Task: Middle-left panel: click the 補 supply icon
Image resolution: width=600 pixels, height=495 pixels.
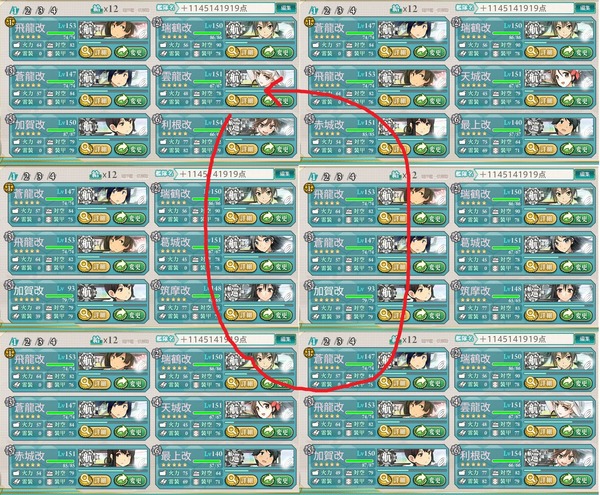Action: 95,175
